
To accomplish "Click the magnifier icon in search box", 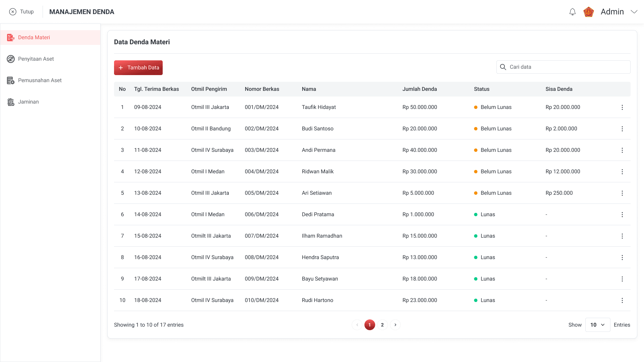I will pyautogui.click(x=503, y=67).
